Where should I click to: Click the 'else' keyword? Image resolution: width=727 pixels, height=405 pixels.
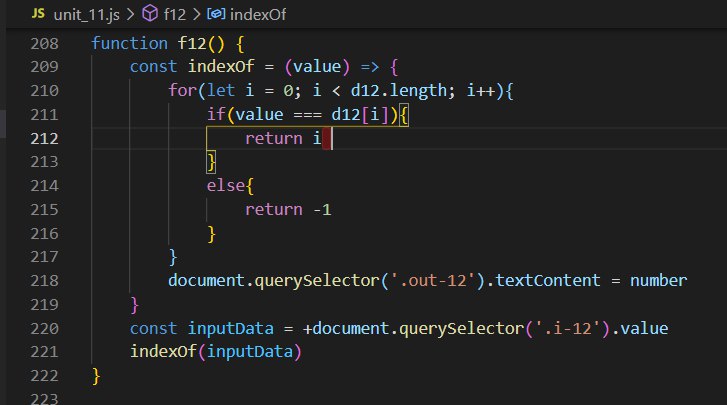[x=225, y=186]
